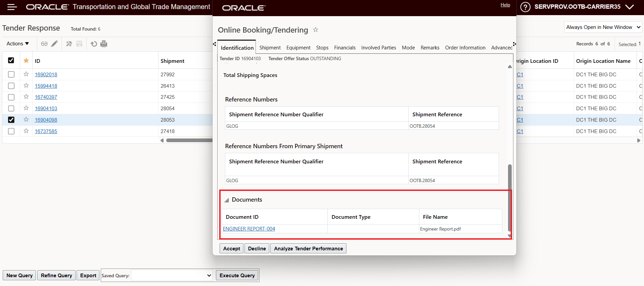
Task: Click the Print icon in toolbar
Action: click(104, 44)
